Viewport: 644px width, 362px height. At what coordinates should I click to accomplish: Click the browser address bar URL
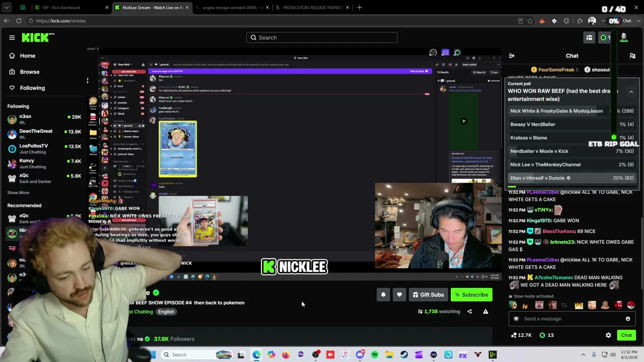point(61,21)
